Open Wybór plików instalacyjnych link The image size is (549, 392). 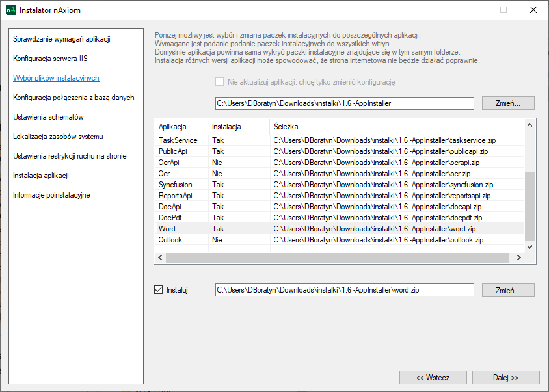tap(56, 78)
